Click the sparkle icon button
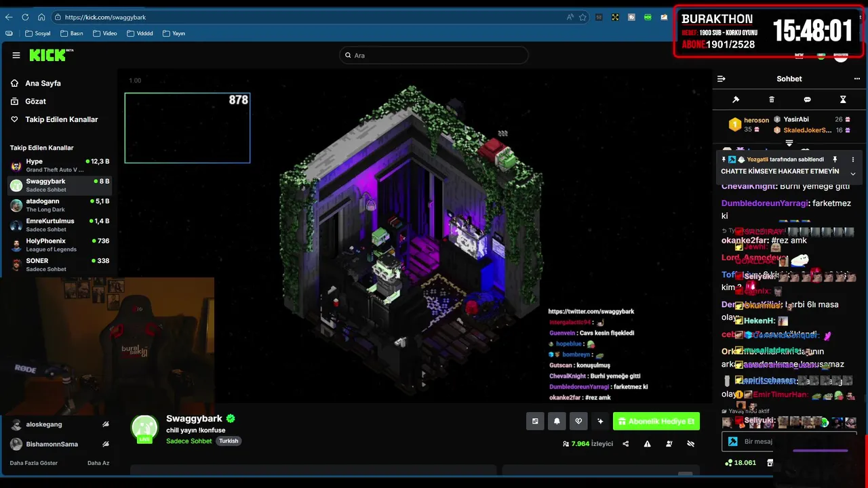This screenshot has width=868, height=488. [600, 421]
